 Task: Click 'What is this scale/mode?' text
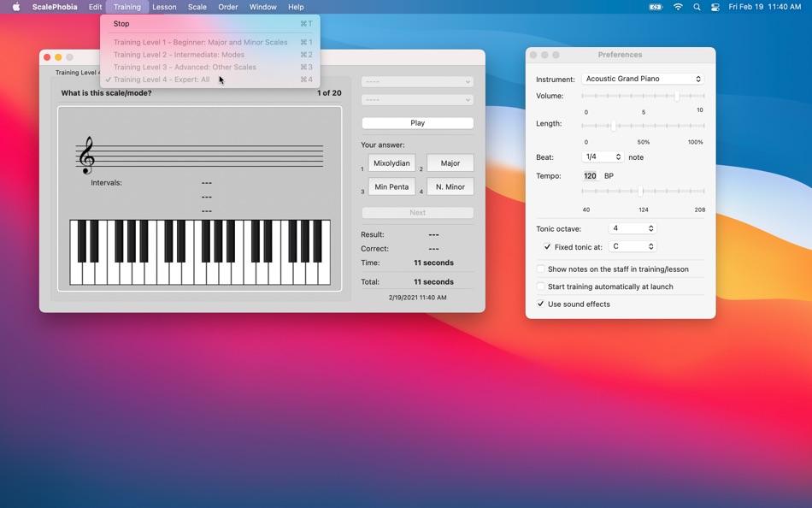point(106,92)
